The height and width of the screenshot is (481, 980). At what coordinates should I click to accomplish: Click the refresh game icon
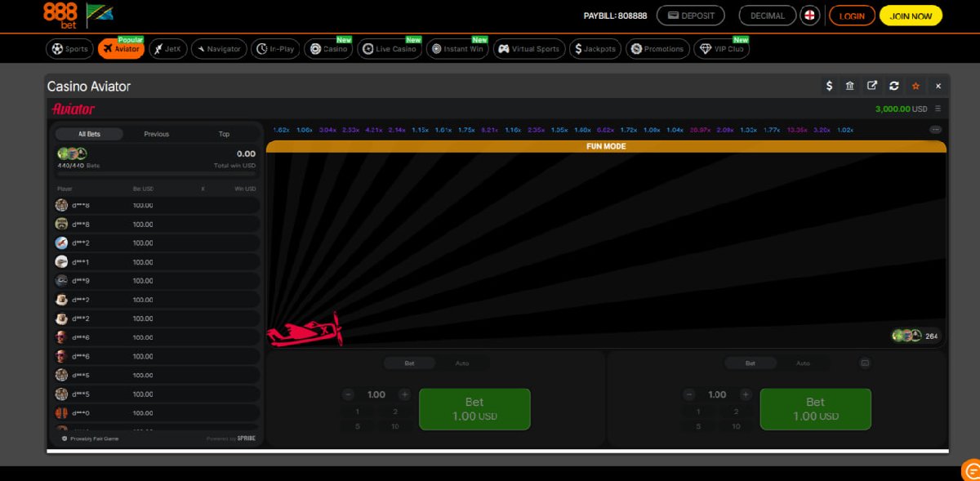pos(894,86)
